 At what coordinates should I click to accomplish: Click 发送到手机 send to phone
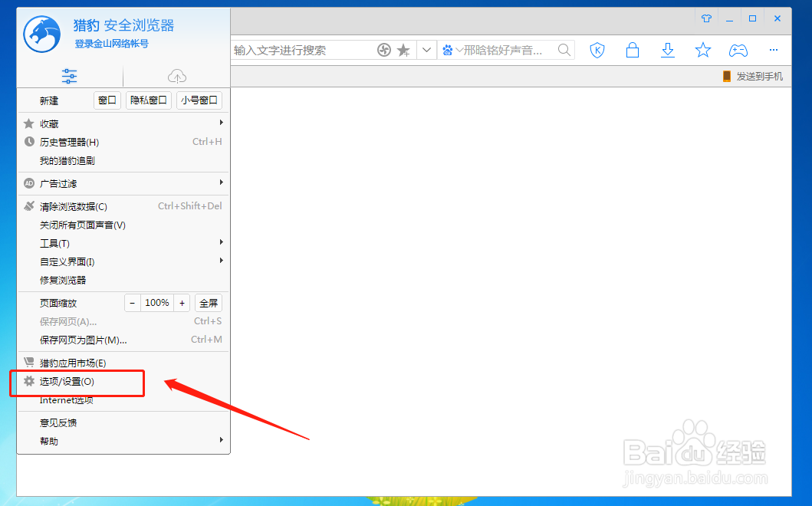coord(752,77)
